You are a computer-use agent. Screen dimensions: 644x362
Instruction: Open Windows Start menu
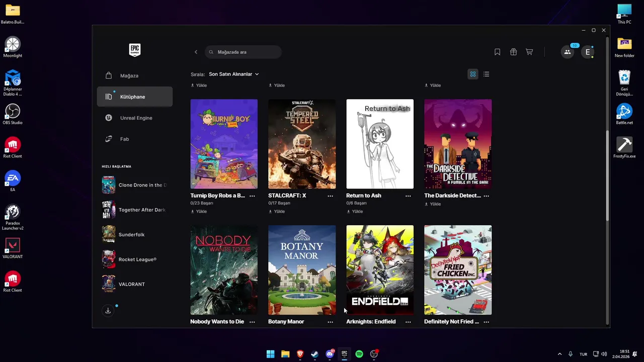pos(270,354)
